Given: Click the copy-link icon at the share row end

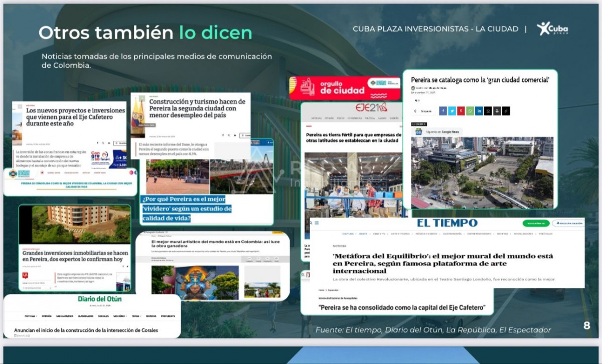Looking at the screenshot, I should tap(506, 111).
